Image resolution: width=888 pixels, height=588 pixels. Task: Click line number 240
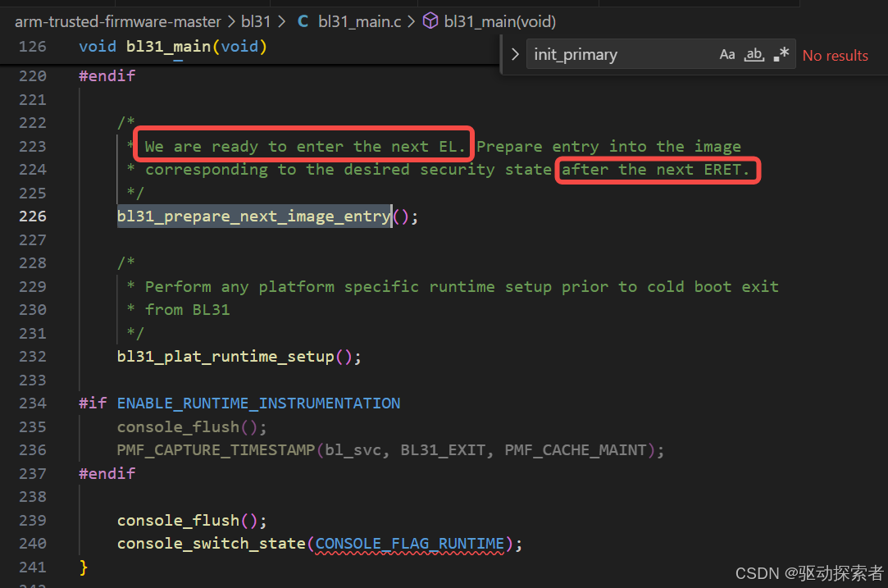[33, 544]
